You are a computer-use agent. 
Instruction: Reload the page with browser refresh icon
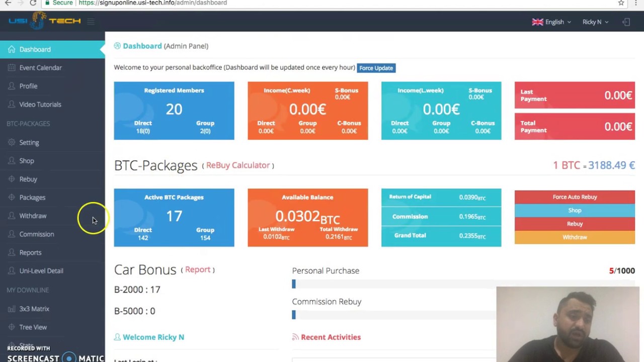[x=33, y=3]
